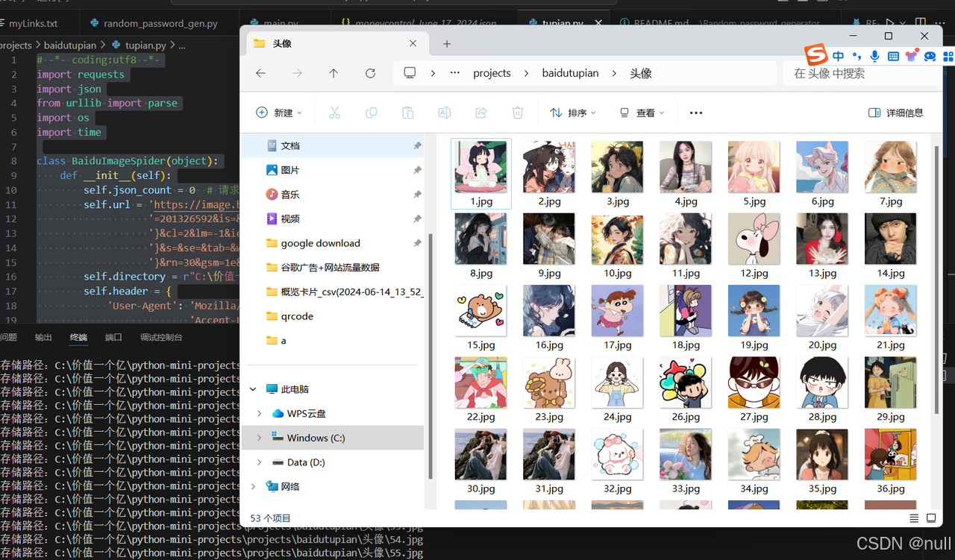Click the VS Code run file icon
Image resolution: width=955 pixels, height=560 pixels.
[890, 24]
